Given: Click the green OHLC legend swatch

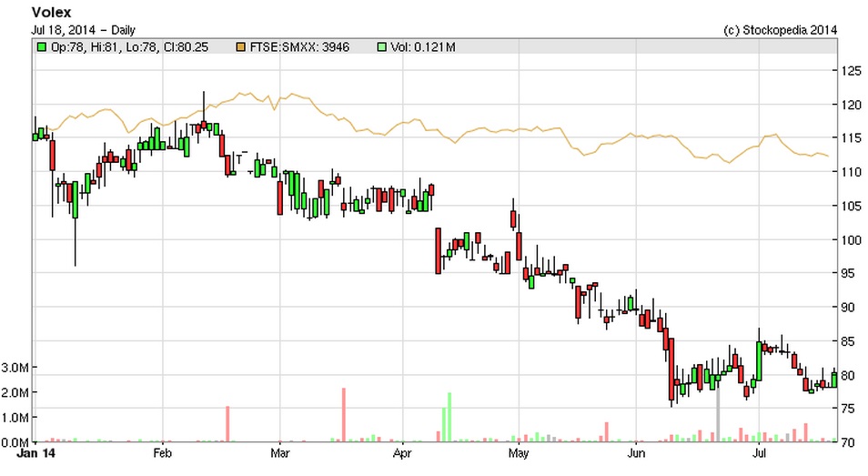Looking at the screenshot, I should 42,47.
